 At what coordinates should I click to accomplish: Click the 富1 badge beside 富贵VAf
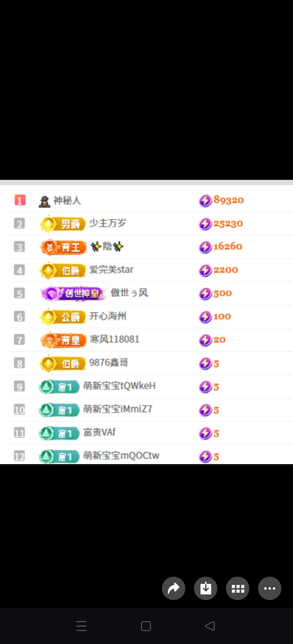click(59, 433)
